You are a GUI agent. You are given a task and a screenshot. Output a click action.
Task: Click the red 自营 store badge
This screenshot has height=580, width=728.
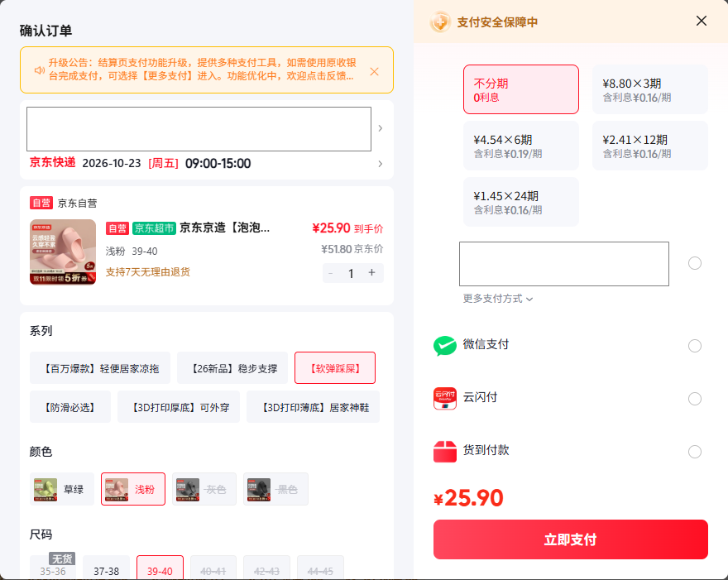[41, 203]
